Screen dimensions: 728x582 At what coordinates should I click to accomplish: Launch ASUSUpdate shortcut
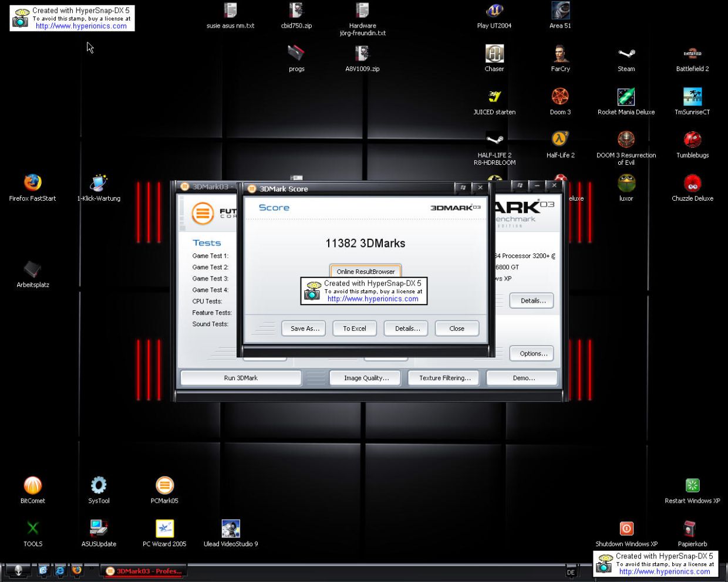[99, 529]
